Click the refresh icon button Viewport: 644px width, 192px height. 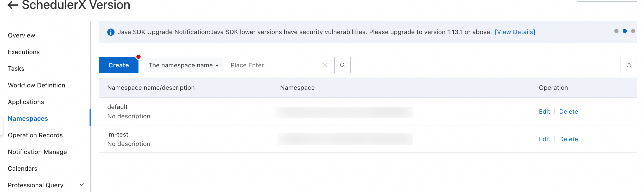point(629,65)
